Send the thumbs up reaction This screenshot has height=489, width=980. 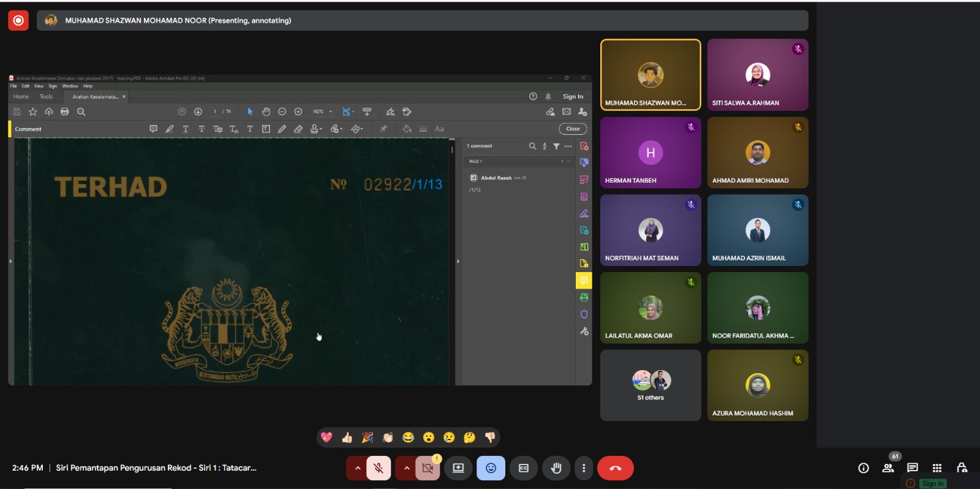pos(347,437)
